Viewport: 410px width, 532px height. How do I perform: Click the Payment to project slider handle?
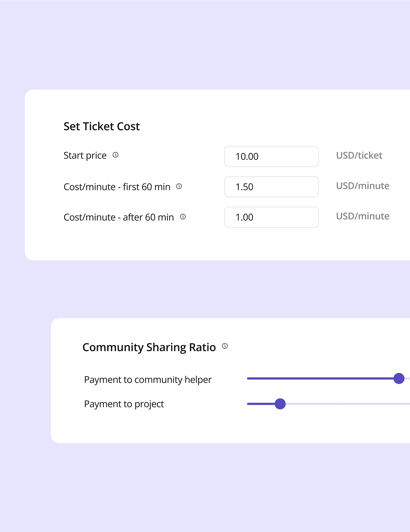click(x=280, y=404)
